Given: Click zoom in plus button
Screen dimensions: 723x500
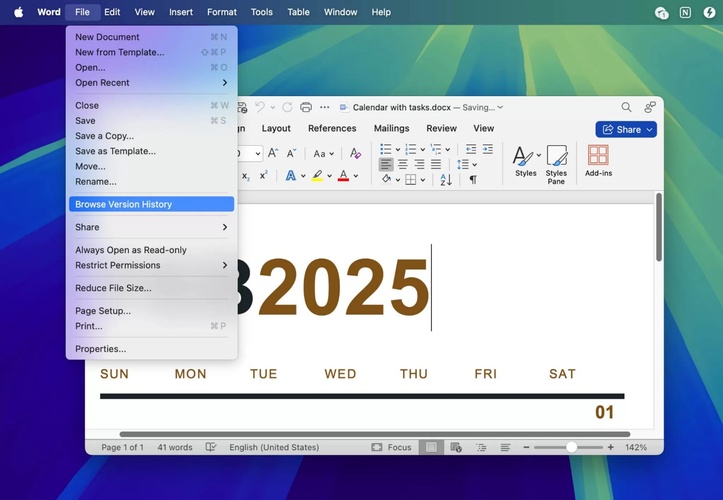Looking at the screenshot, I should [610, 447].
